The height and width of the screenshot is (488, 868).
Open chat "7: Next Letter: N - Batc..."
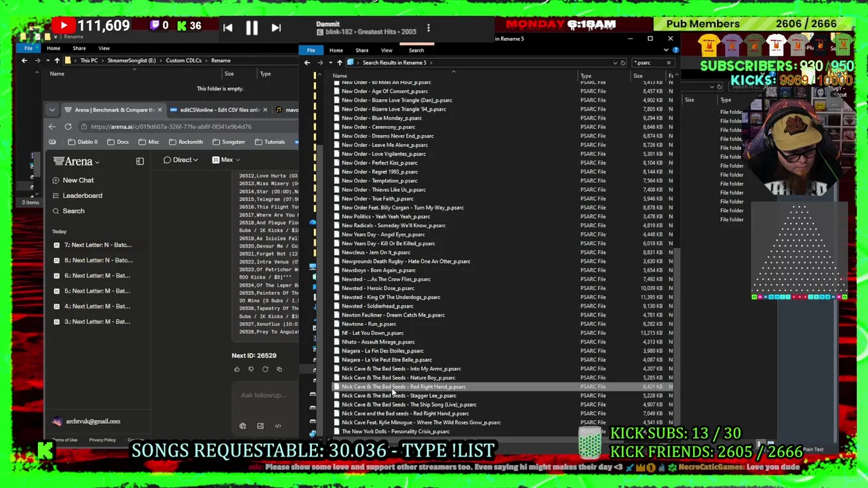point(93,245)
